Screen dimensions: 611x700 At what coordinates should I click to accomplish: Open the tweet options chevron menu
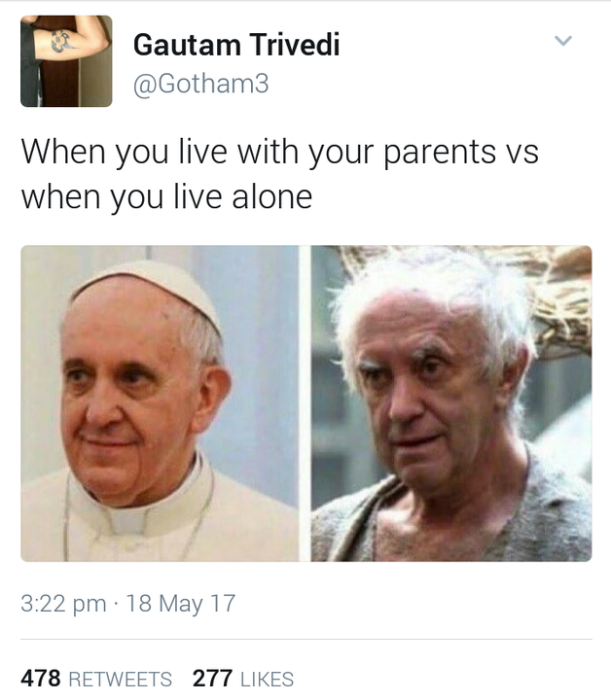click(x=562, y=41)
